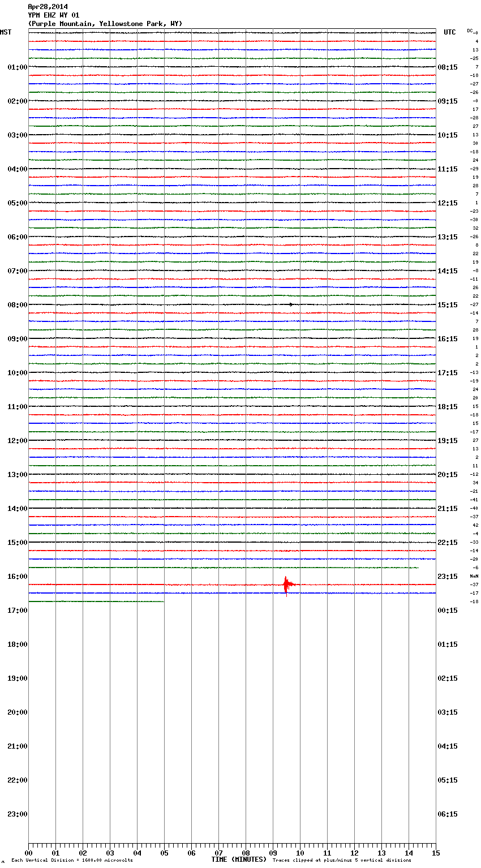Click the TIME (MINUTES) axis title
Screen dimensions: 481x868
[239, 860]
